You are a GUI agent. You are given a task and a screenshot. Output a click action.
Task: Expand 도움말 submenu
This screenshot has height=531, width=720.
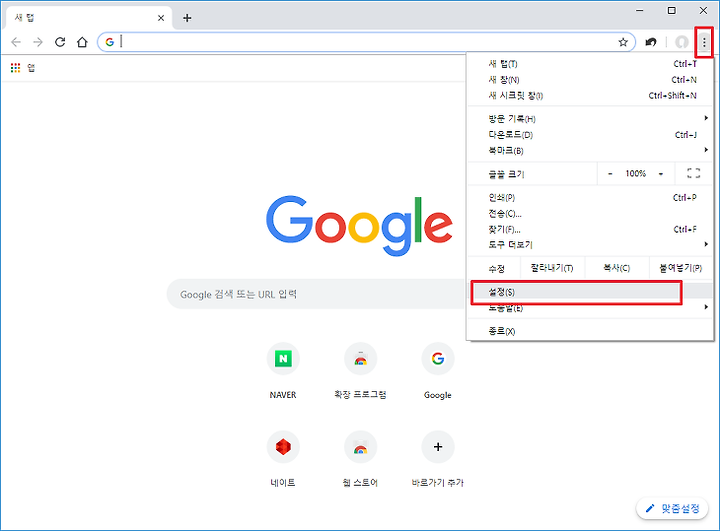(590, 308)
